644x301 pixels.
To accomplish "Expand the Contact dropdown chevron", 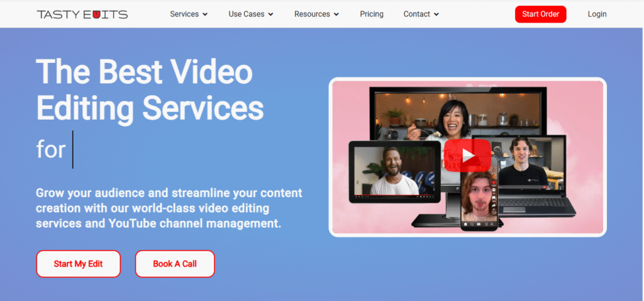I will [x=436, y=14].
